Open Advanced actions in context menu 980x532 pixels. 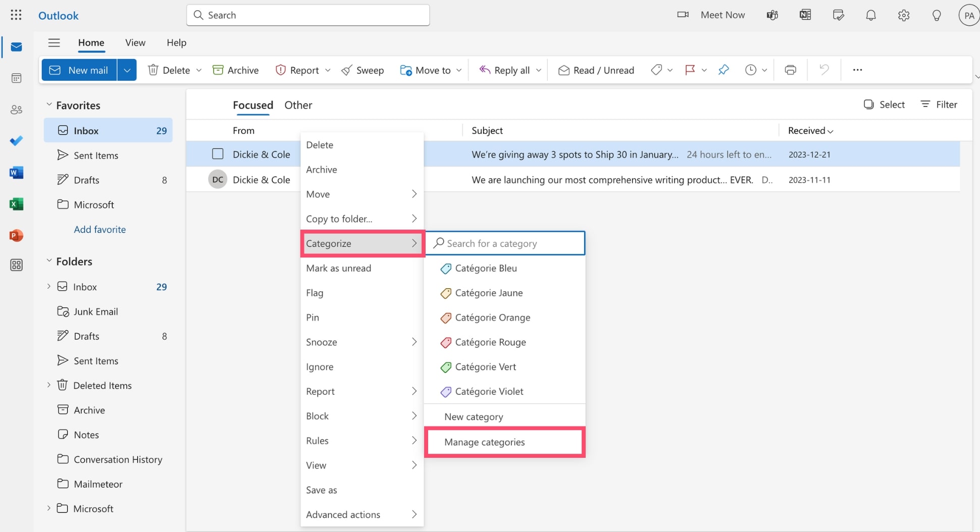[x=362, y=514]
